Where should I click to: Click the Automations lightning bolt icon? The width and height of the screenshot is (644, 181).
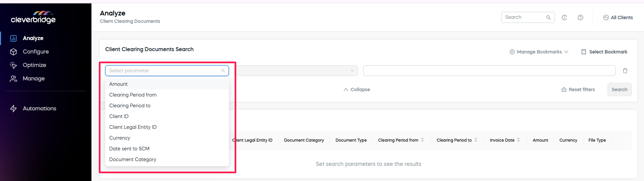click(13, 108)
